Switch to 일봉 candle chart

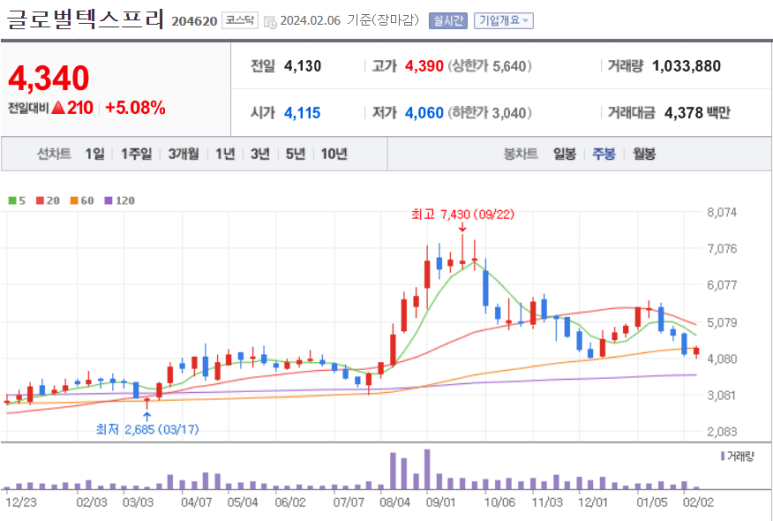(564, 154)
